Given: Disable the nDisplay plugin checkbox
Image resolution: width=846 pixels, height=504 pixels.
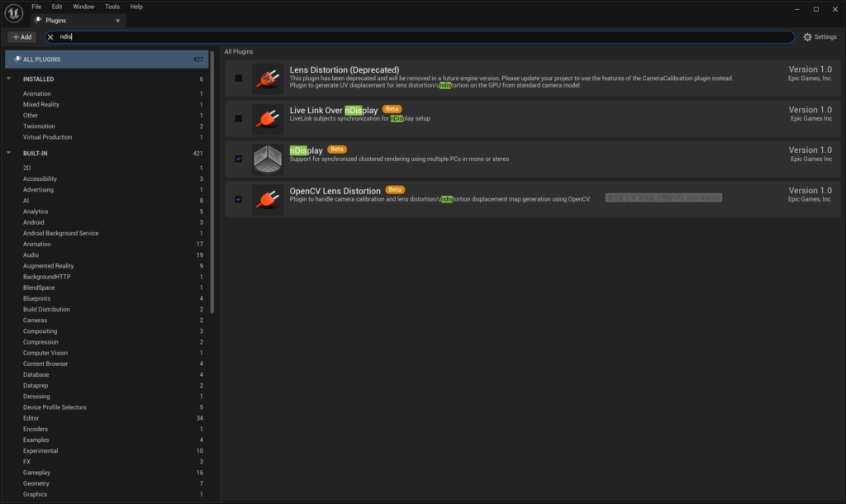Looking at the screenshot, I should point(239,159).
